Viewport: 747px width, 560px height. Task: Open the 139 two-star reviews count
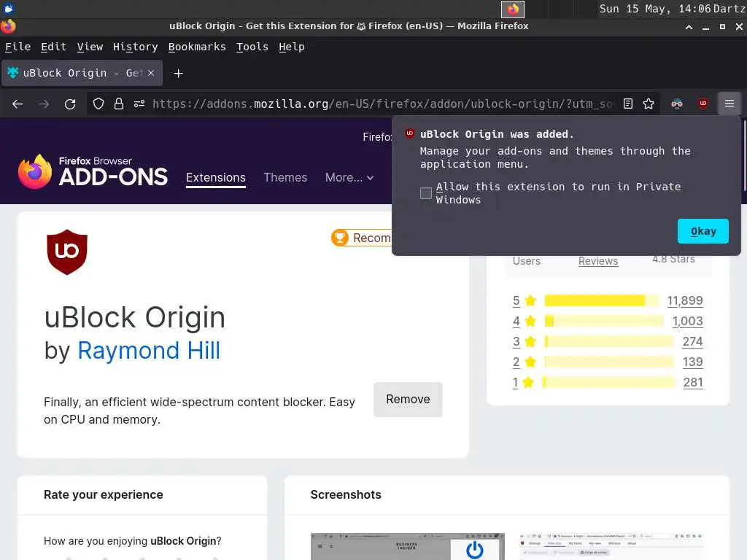(x=693, y=362)
